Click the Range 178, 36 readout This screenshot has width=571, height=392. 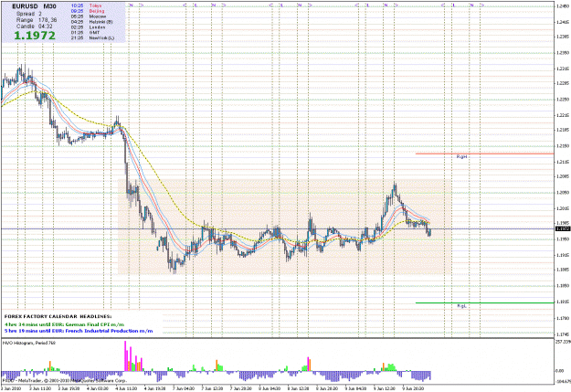pyautogui.click(x=37, y=20)
